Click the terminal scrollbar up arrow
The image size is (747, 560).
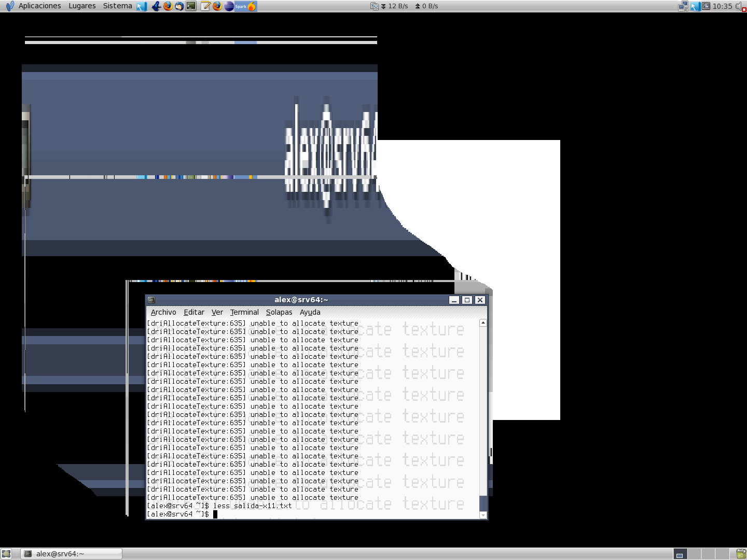point(483,323)
